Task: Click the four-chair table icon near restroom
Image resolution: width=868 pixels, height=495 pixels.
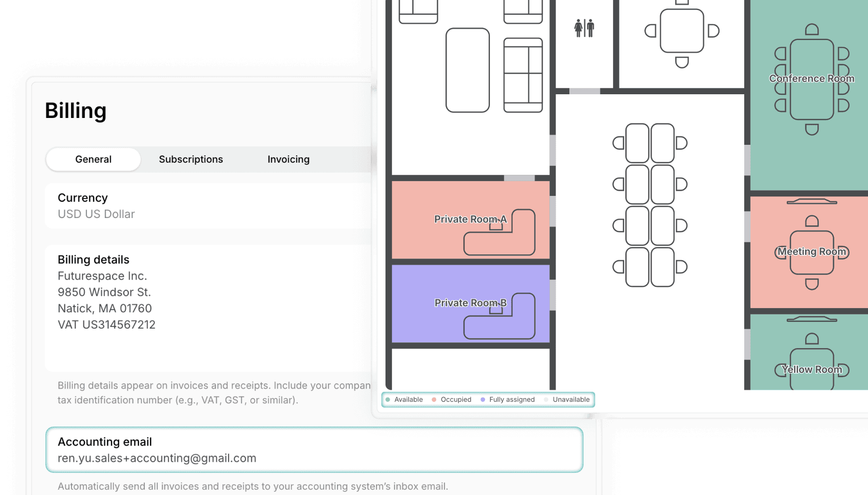Action: pyautogui.click(x=682, y=31)
